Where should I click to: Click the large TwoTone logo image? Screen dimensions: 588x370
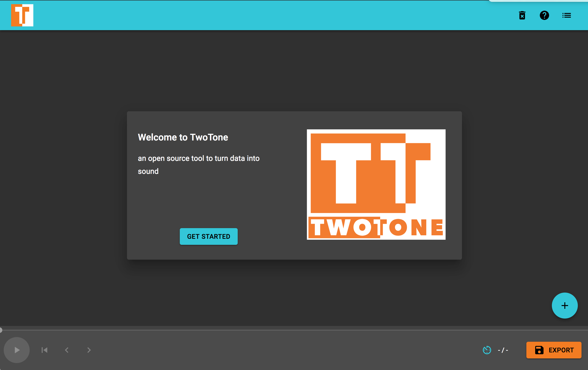376,184
